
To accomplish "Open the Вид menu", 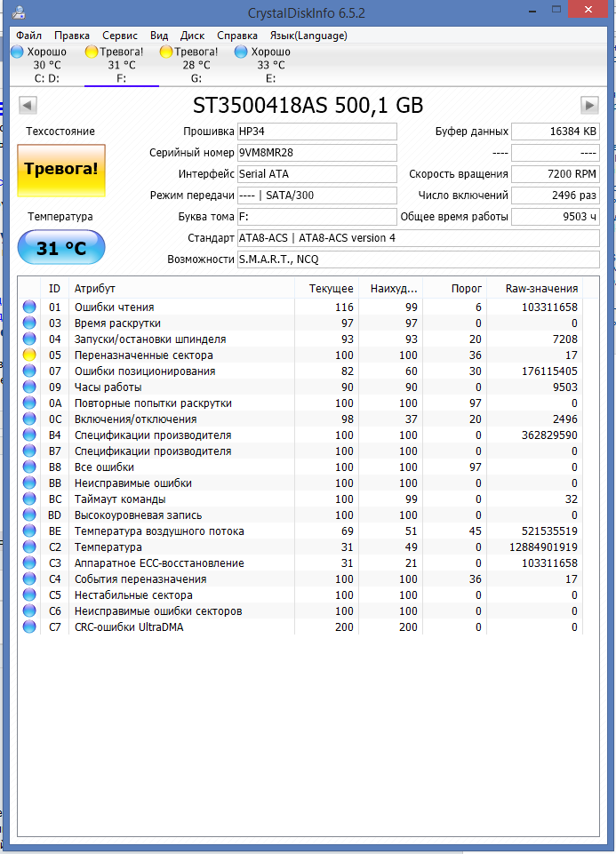I will [159, 36].
